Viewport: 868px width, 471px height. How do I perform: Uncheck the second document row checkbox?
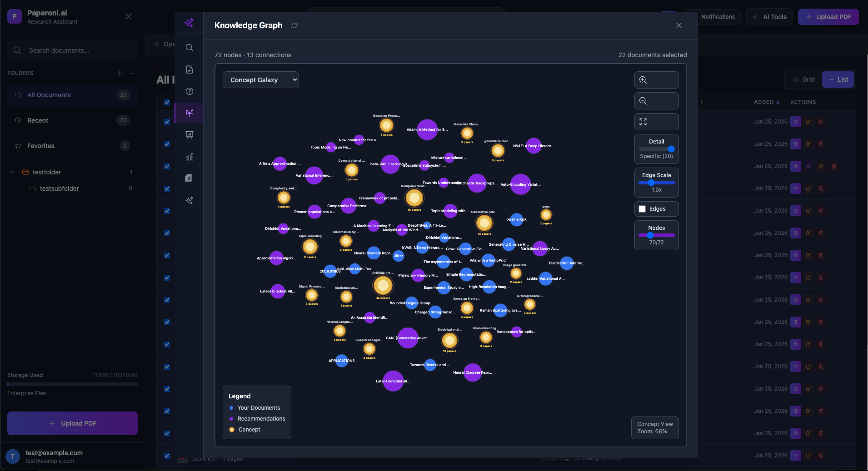click(x=167, y=144)
